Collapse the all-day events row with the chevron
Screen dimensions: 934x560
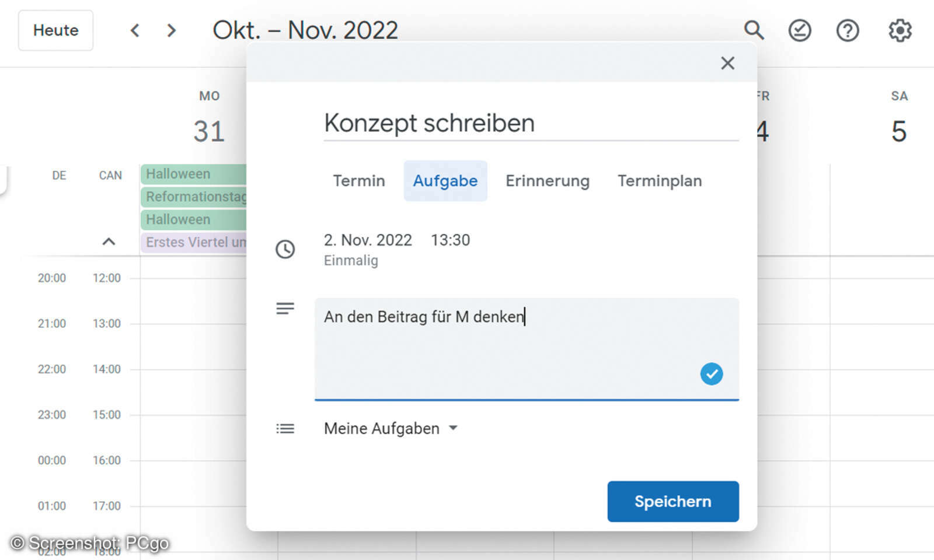[109, 242]
